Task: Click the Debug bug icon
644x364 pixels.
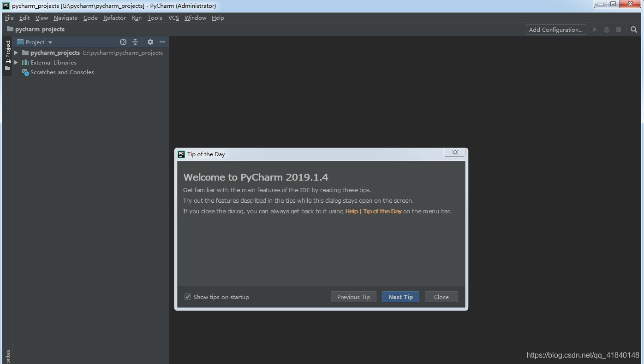Action: [x=607, y=29]
